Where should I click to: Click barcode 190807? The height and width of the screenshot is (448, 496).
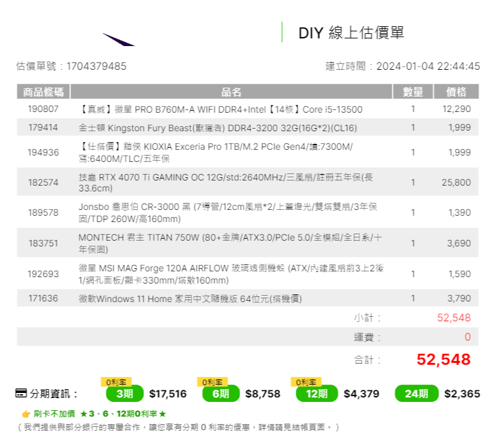[x=43, y=109]
